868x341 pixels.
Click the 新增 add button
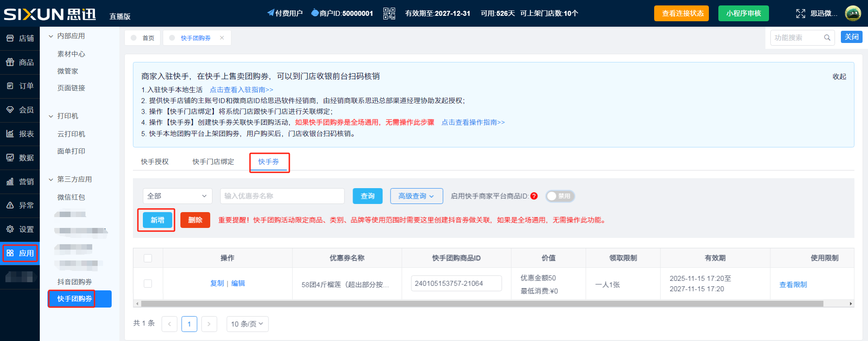coord(157,220)
